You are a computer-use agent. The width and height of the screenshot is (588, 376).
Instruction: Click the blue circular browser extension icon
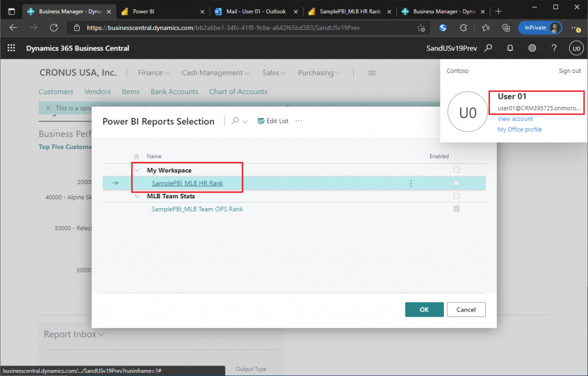pyautogui.click(x=443, y=28)
